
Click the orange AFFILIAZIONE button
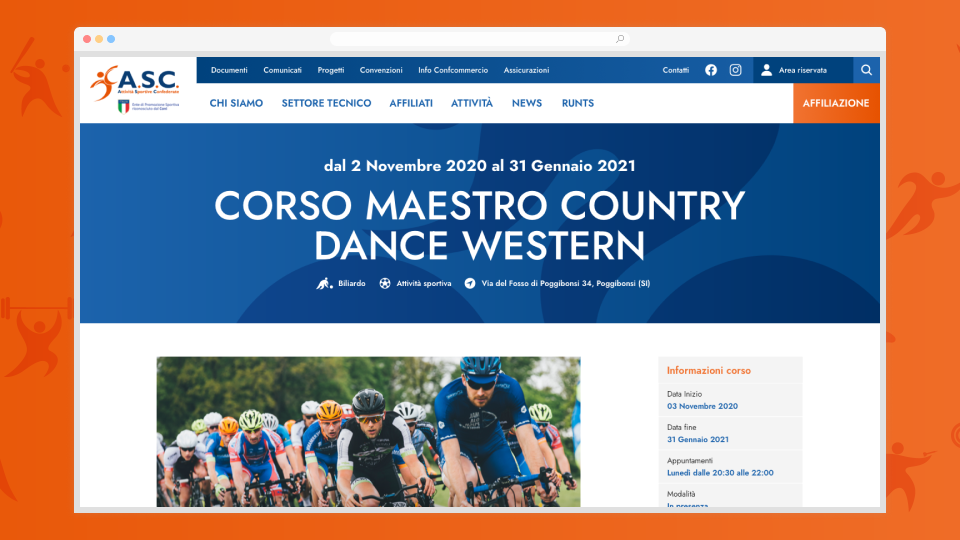(836, 103)
